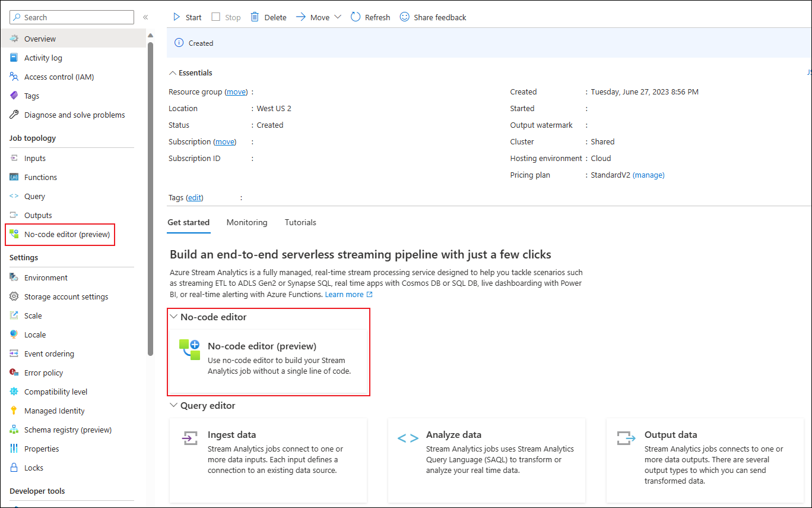Open the No-code editor (preview) sidebar icon

pos(14,234)
